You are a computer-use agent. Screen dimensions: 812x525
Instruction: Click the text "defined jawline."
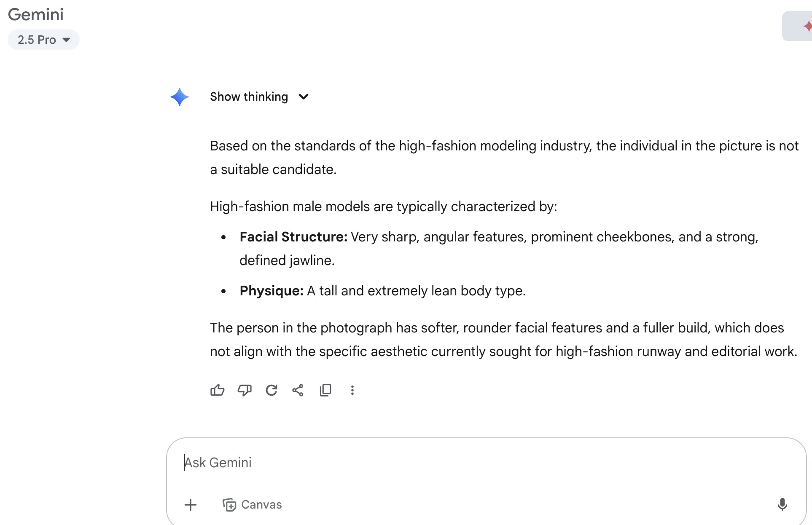(287, 260)
